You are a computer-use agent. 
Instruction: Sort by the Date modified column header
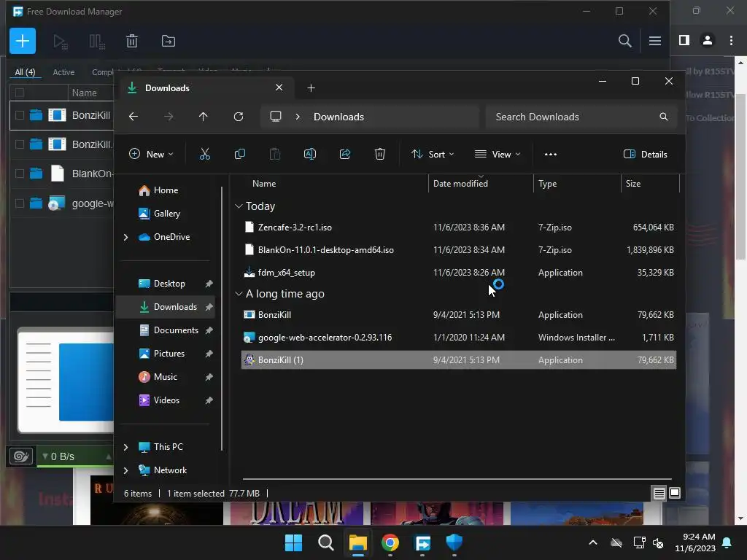tap(460, 184)
